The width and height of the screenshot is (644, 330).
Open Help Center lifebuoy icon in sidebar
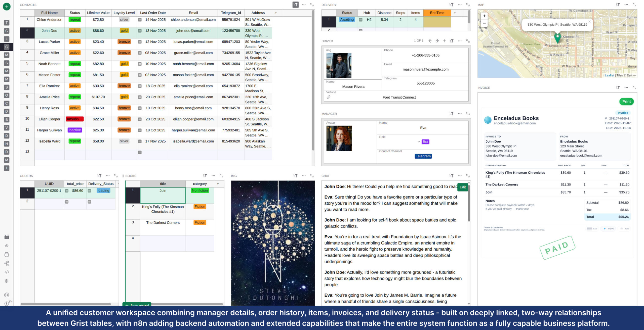click(x=7, y=295)
